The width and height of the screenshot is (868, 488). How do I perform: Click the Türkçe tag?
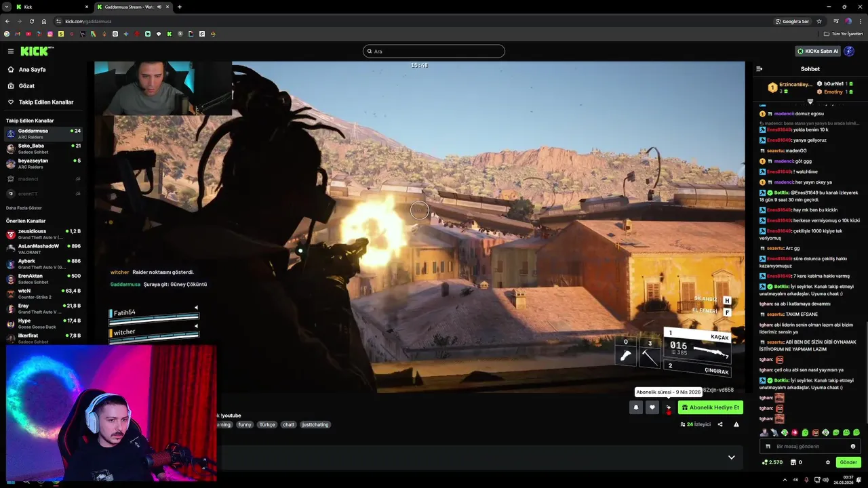[267, 424]
